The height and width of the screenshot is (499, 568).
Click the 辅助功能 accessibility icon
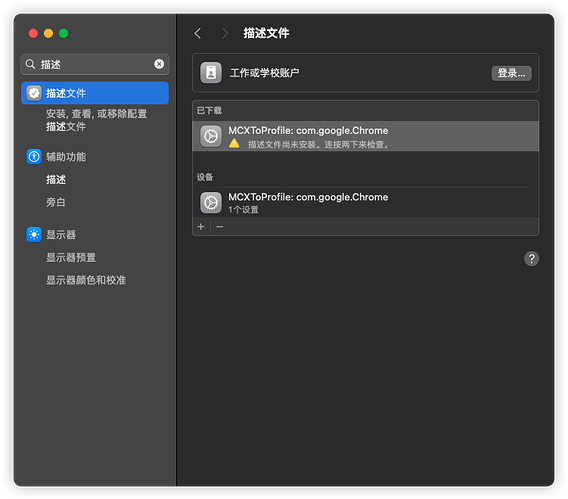34,157
